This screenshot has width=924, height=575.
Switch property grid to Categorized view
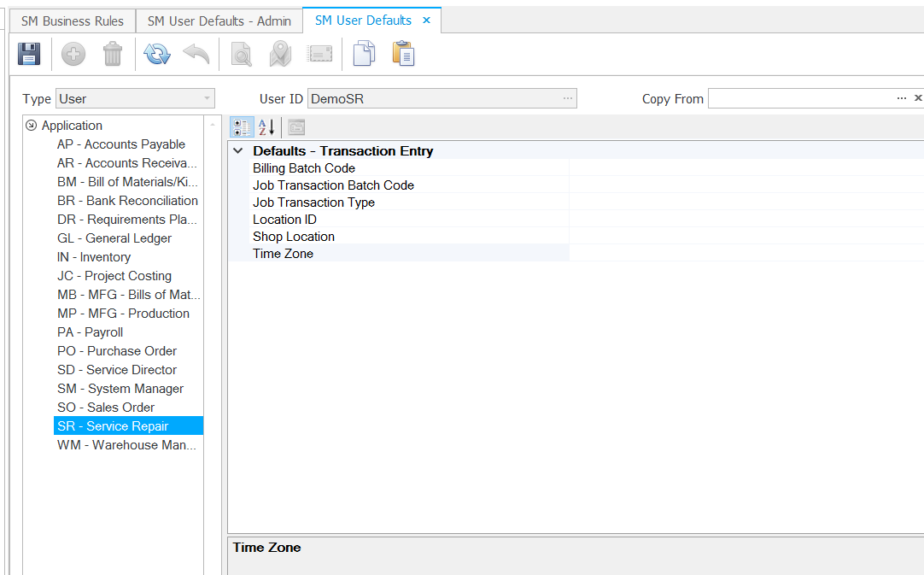(x=242, y=127)
